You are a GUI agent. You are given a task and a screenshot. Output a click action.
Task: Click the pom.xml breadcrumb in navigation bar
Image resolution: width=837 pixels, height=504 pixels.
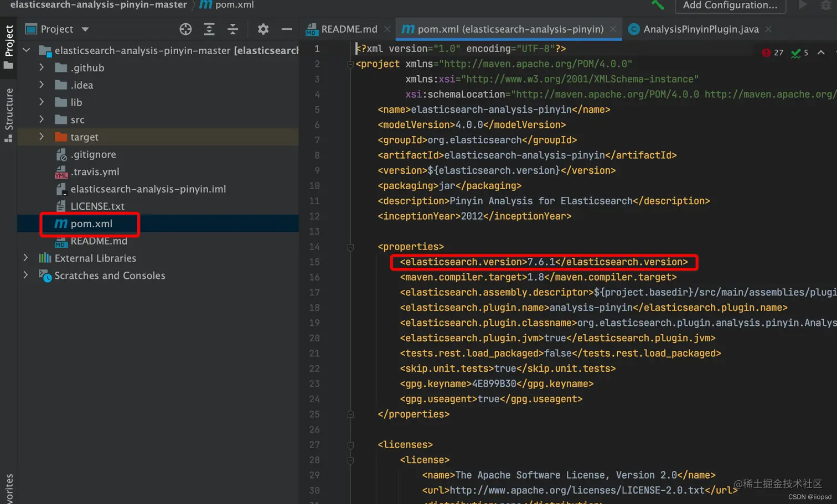click(228, 5)
